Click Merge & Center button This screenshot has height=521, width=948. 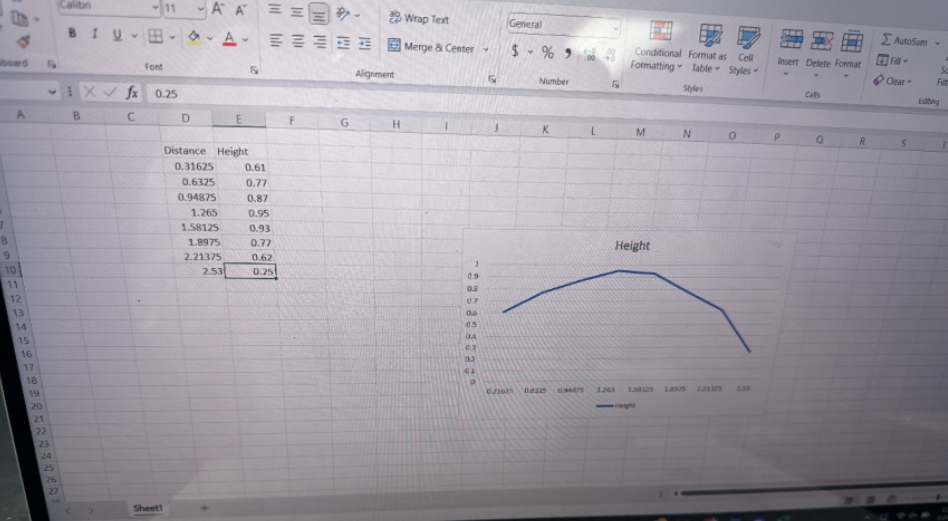pyautogui.click(x=430, y=47)
